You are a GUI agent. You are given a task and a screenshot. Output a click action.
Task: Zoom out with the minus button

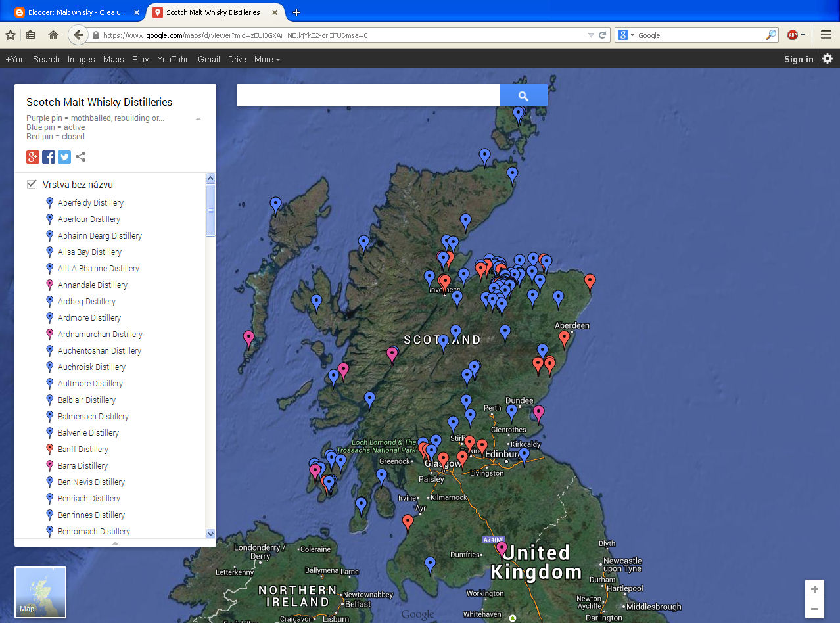coord(814,609)
